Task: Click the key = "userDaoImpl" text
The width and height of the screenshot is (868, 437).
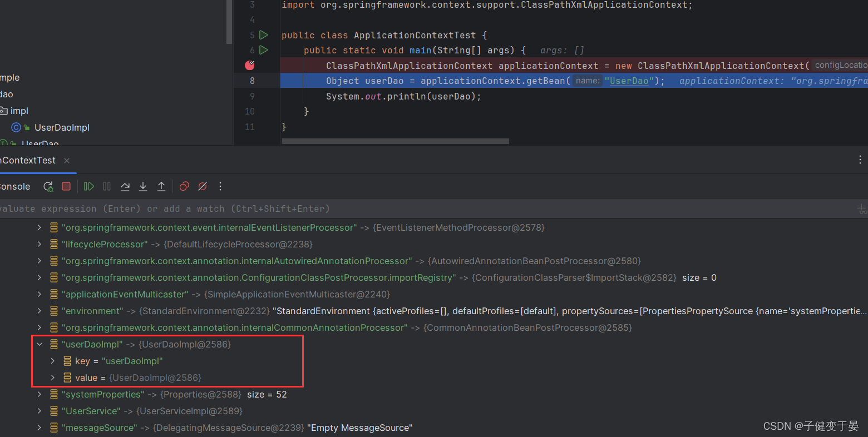Action: pos(119,361)
